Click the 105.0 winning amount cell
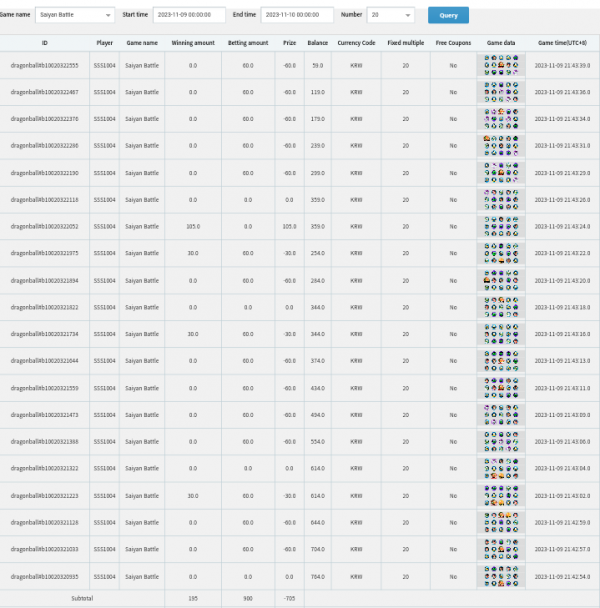This screenshot has height=608, width=600. click(193, 226)
